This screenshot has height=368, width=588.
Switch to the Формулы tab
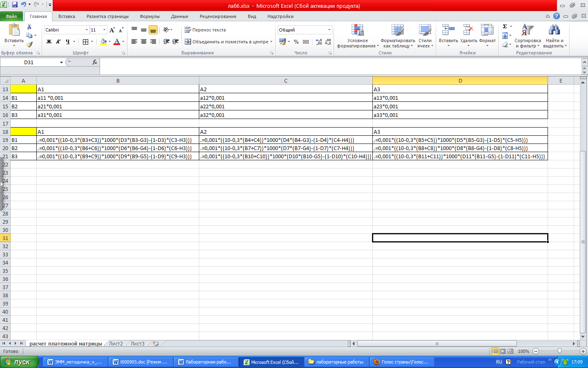coord(149,16)
